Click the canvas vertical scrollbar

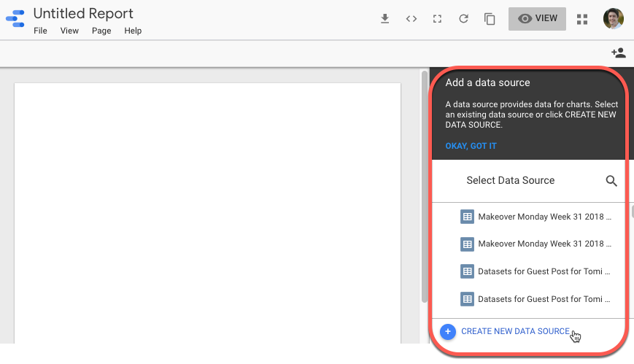click(x=424, y=187)
